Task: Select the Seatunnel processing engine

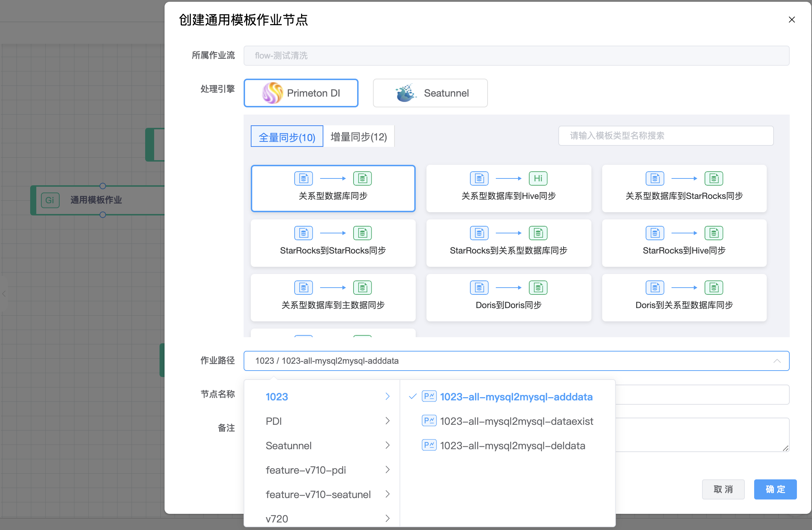Action: 430,93
